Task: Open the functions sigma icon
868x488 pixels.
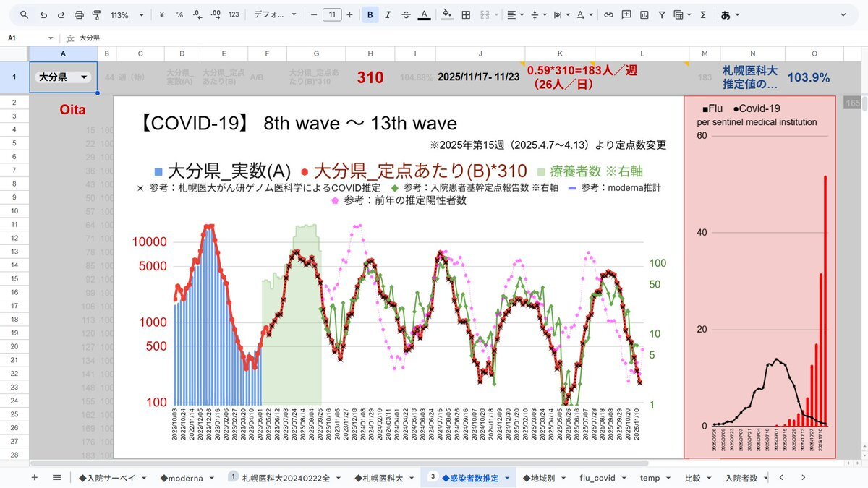Action: [702, 14]
